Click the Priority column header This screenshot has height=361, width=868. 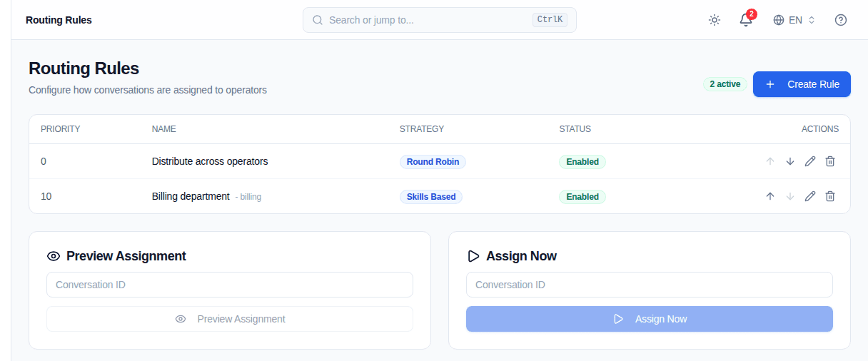[x=61, y=129]
